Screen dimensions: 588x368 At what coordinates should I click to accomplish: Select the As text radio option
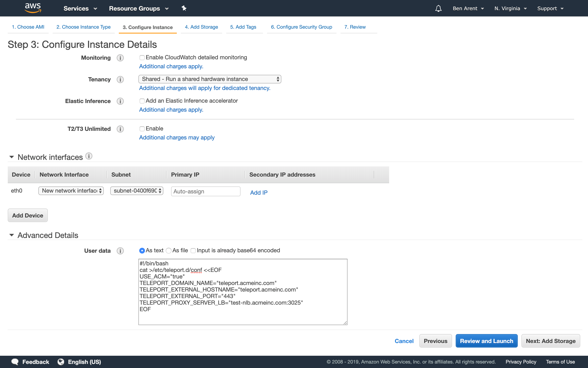point(142,251)
